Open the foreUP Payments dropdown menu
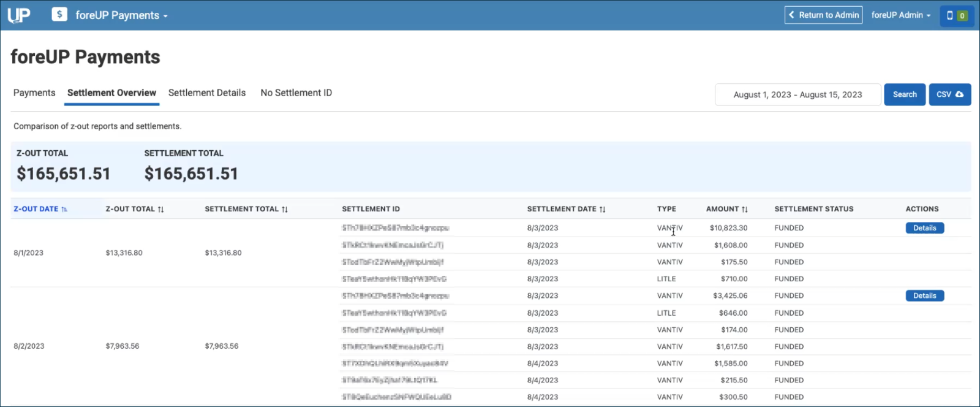The image size is (980, 407). tap(121, 15)
